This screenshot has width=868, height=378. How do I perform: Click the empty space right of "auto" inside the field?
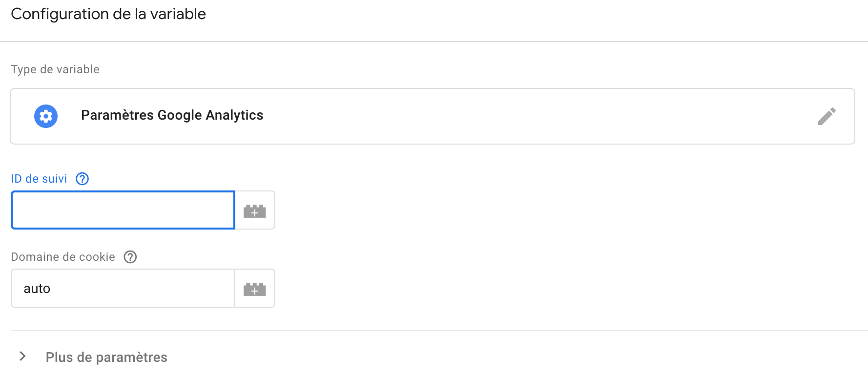coord(146,289)
